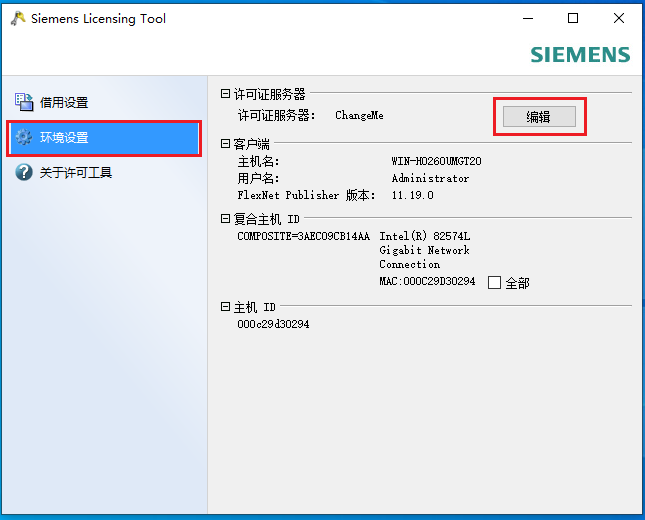Click the ChangeMe license server value
The height and width of the screenshot is (520, 645).
click(x=359, y=116)
